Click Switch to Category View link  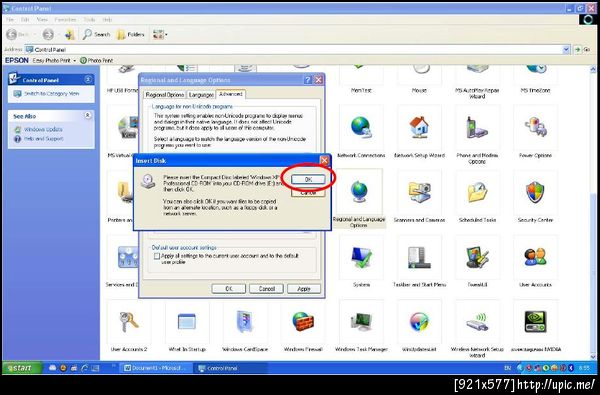[51, 94]
